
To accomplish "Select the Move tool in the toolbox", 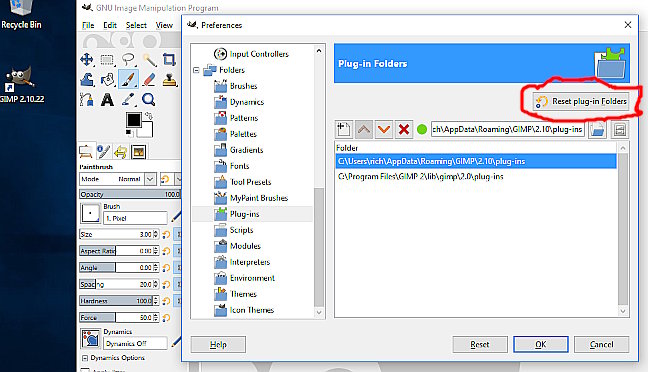I will [87, 60].
